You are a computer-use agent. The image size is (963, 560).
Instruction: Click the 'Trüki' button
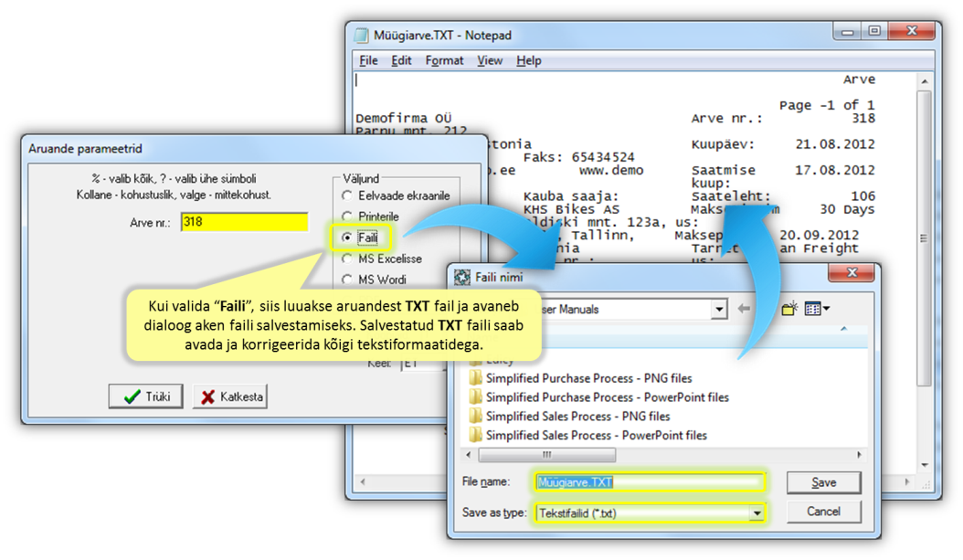click(145, 396)
